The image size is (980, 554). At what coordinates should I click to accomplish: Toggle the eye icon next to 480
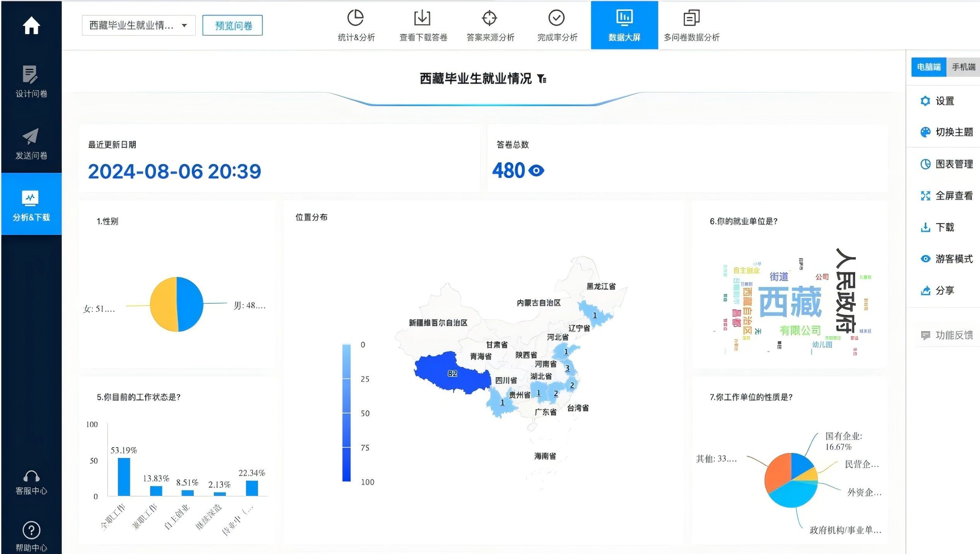536,171
